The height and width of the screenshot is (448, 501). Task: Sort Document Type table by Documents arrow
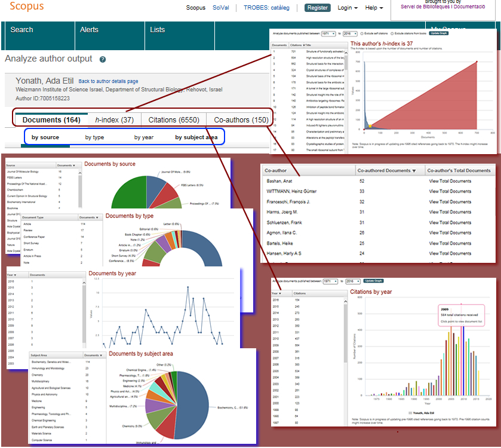(x=97, y=217)
